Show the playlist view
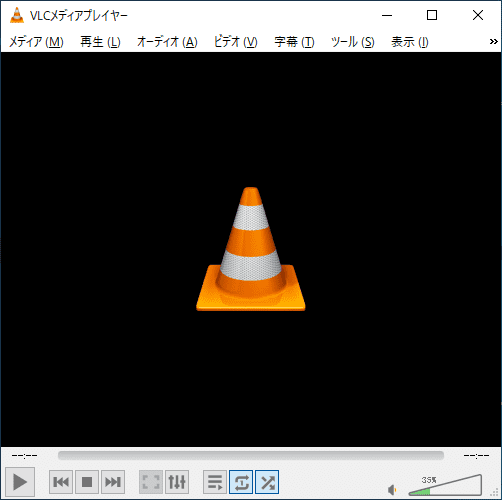The image size is (502, 500). point(215,482)
